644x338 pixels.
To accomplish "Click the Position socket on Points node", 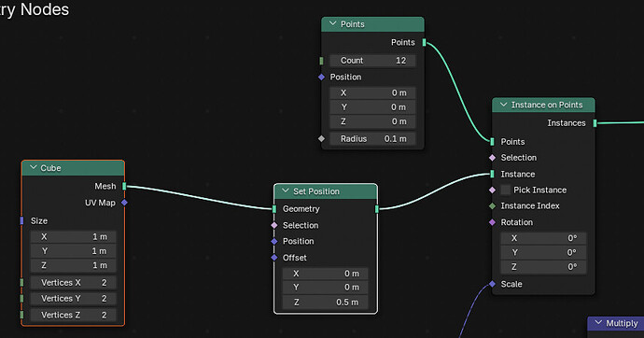I will (x=321, y=77).
